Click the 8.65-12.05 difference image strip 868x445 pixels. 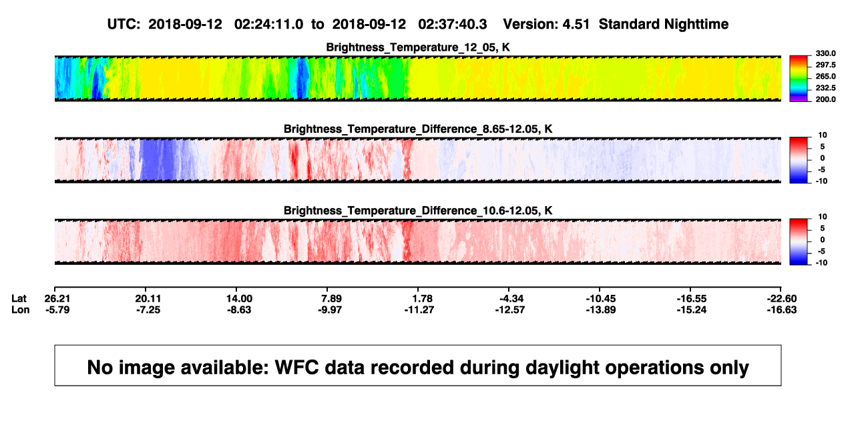[418, 160]
